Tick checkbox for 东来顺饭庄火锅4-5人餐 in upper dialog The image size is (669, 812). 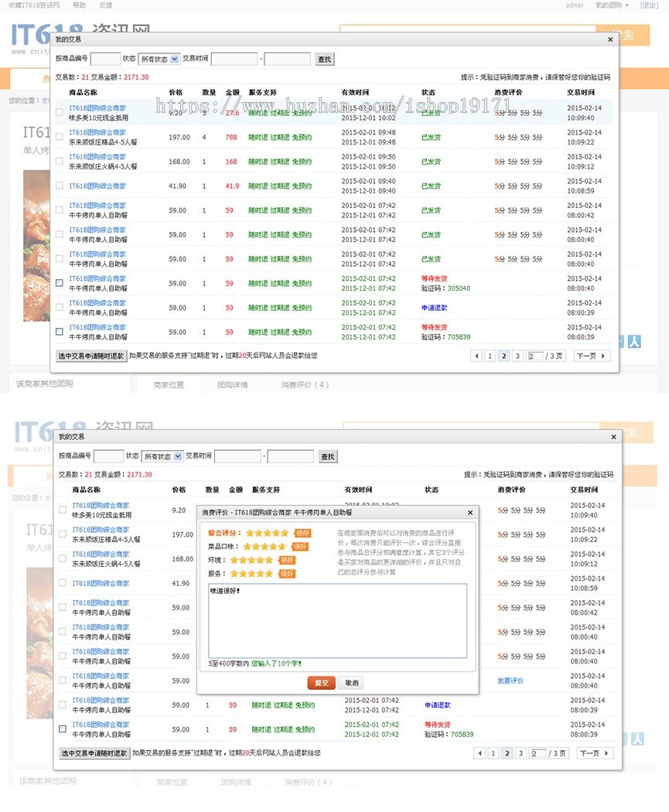pos(60,161)
